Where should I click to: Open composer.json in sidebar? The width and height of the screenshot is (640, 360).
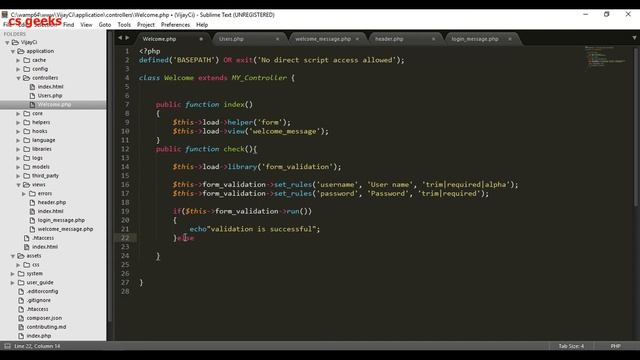point(44,318)
